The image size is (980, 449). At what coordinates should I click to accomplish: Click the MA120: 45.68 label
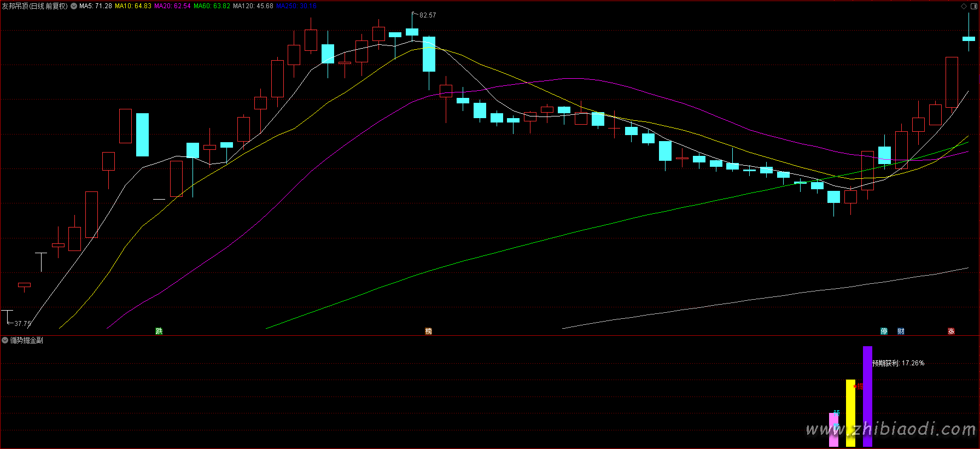point(253,6)
